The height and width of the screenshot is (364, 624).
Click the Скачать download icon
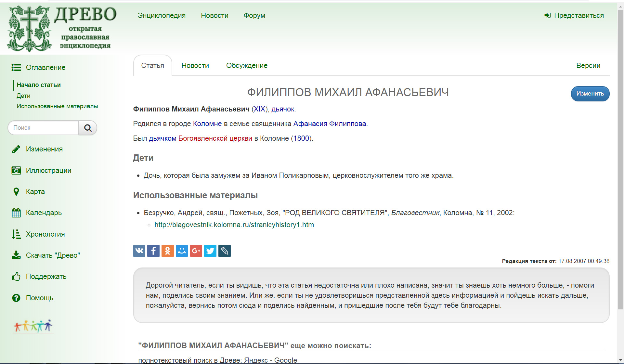(x=16, y=255)
